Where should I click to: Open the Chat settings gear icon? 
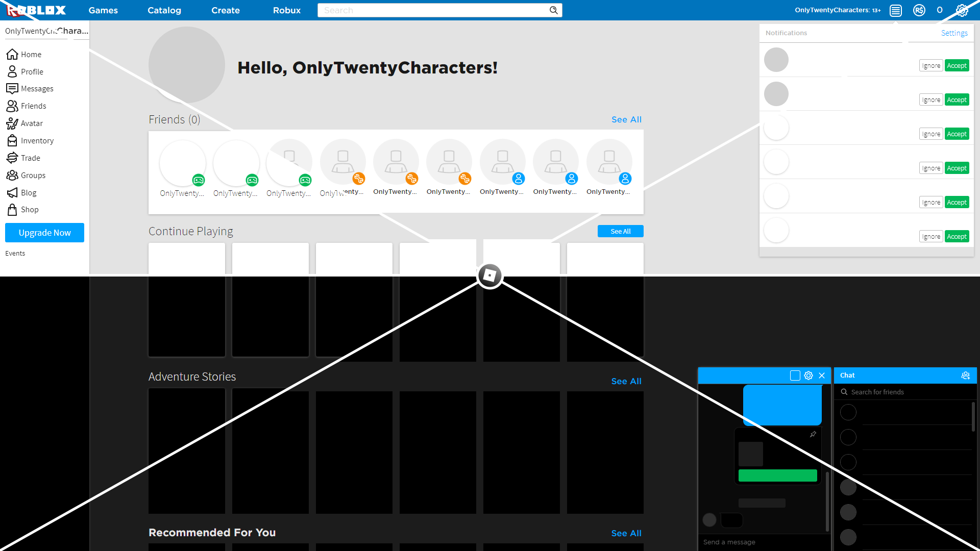[x=808, y=375]
